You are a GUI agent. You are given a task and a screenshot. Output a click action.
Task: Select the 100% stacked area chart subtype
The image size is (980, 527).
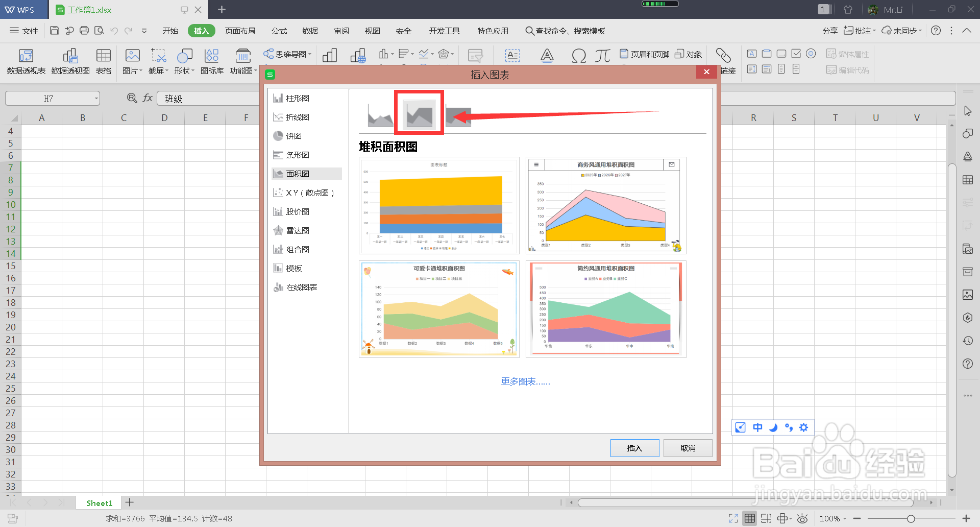point(458,115)
